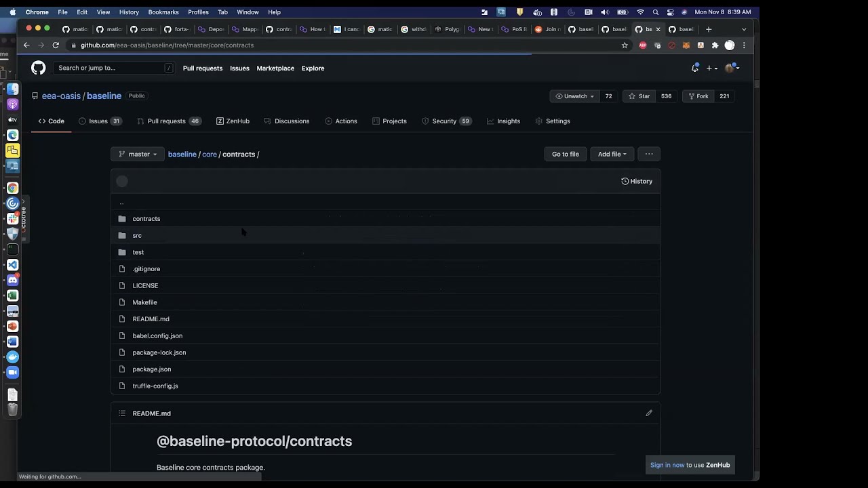The width and height of the screenshot is (868, 488).
Task: Switch to the Issues tab
Action: tap(99, 121)
